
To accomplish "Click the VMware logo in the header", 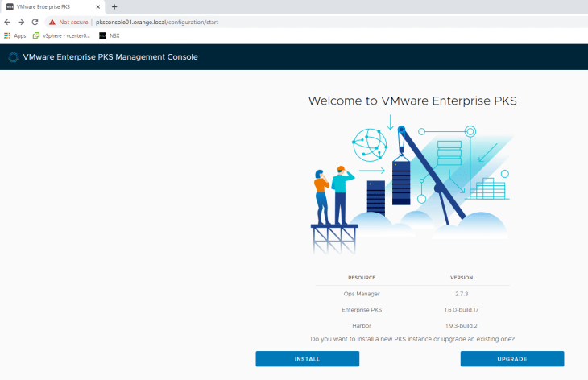I will click(13, 57).
